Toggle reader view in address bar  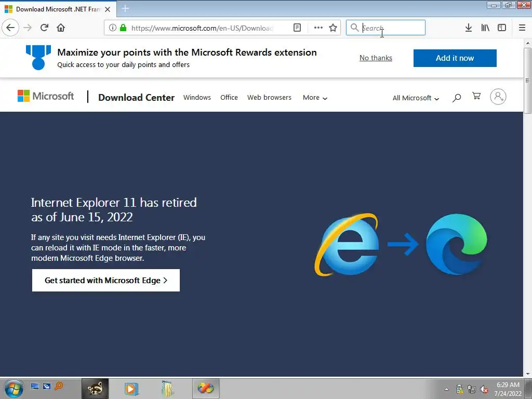tap(297, 28)
